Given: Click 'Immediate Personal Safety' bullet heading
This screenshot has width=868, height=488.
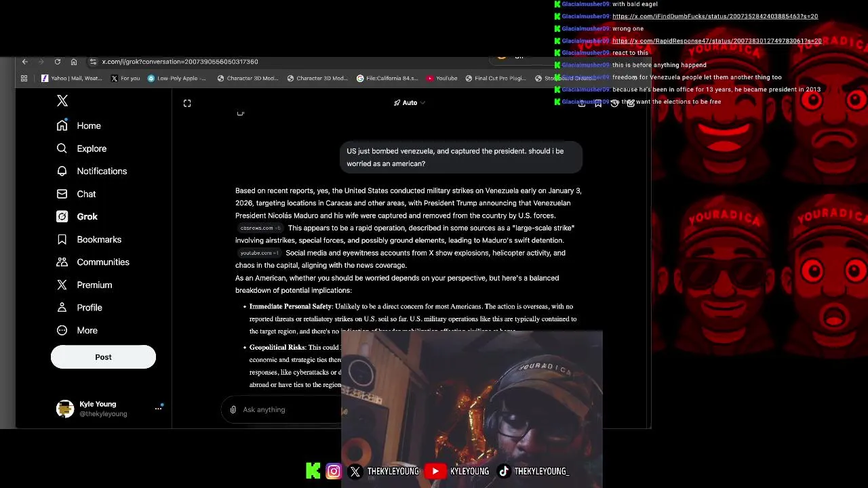Looking at the screenshot, I should tap(291, 307).
